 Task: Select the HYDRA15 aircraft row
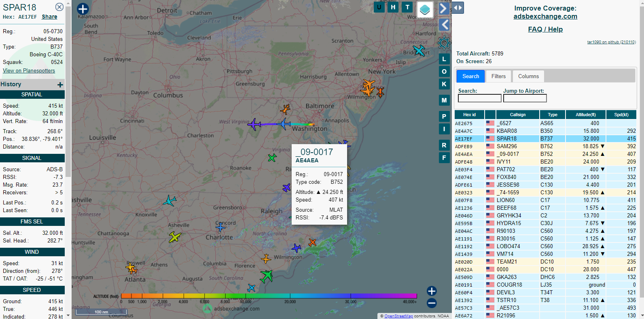coord(545,223)
